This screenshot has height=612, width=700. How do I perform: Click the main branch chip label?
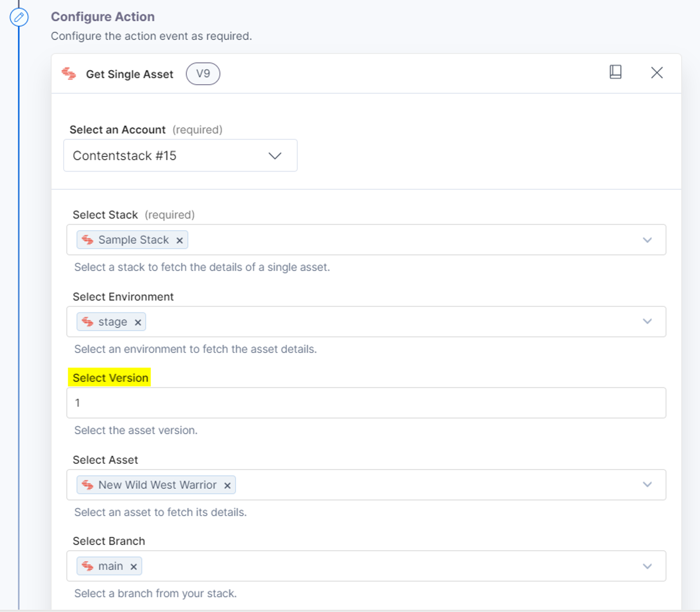110,566
